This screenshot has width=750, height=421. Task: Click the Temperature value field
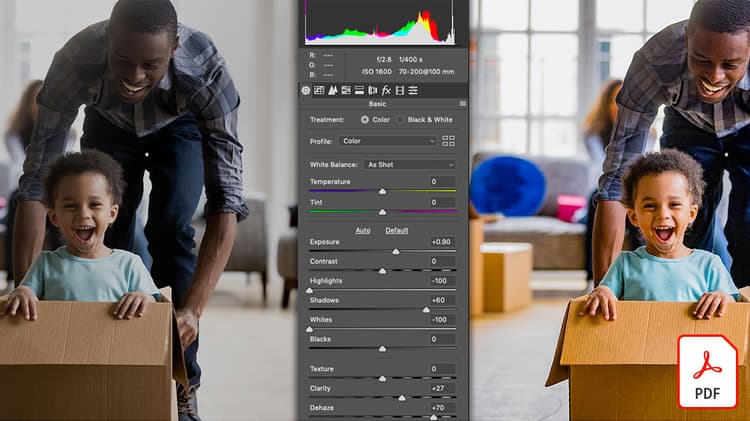(x=442, y=182)
